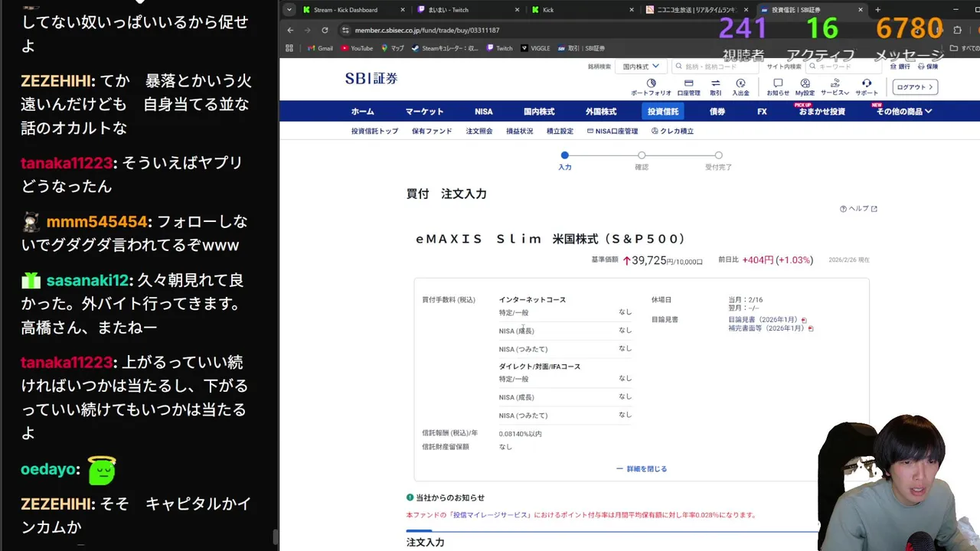The image size is (980, 551).
Task: Switch to the ニコニコ生放送 tab
Action: pyautogui.click(x=695, y=10)
